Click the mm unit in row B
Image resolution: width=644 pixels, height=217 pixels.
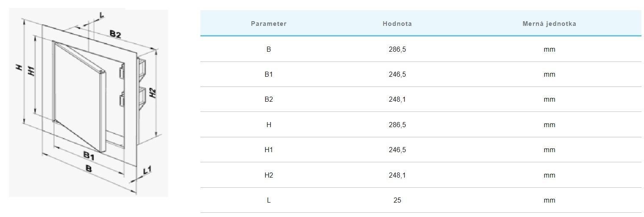coord(549,49)
